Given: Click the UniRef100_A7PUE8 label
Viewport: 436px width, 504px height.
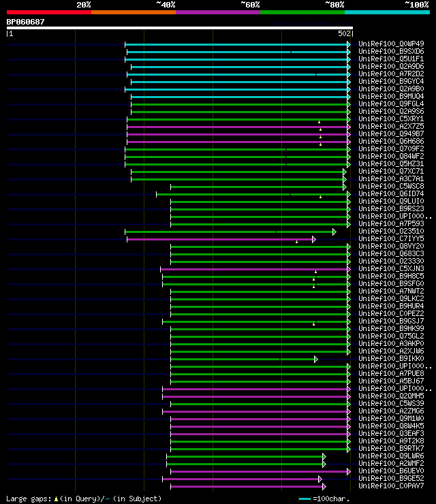Looking at the screenshot, I should [x=391, y=373].
